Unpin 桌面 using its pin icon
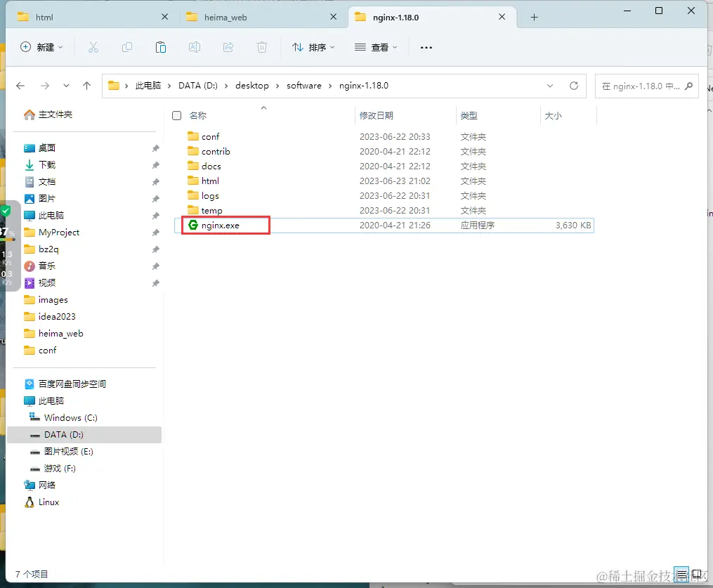The height and width of the screenshot is (588, 713). tap(155, 148)
